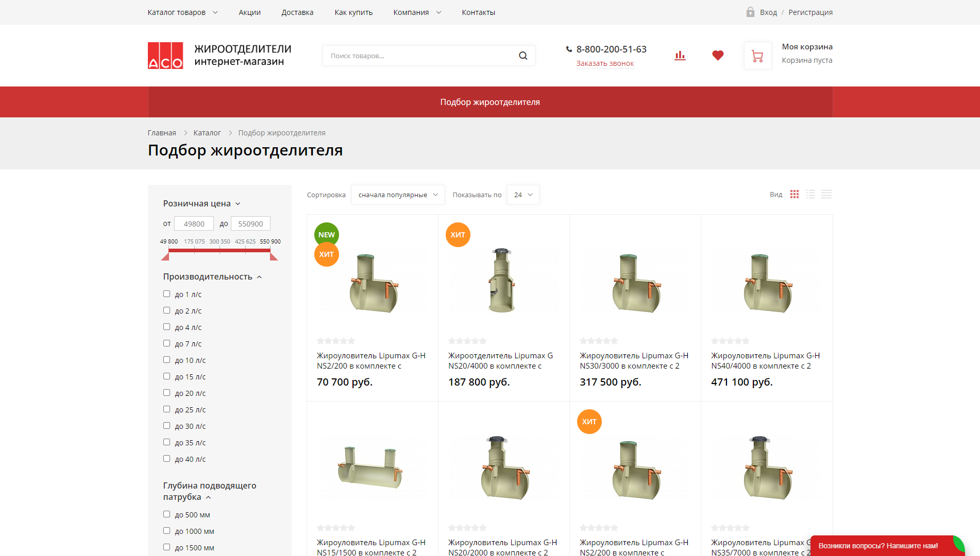This screenshot has width=980, height=556.
Task: Click rating stars of NS15/1500 product
Action: click(x=336, y=528)
